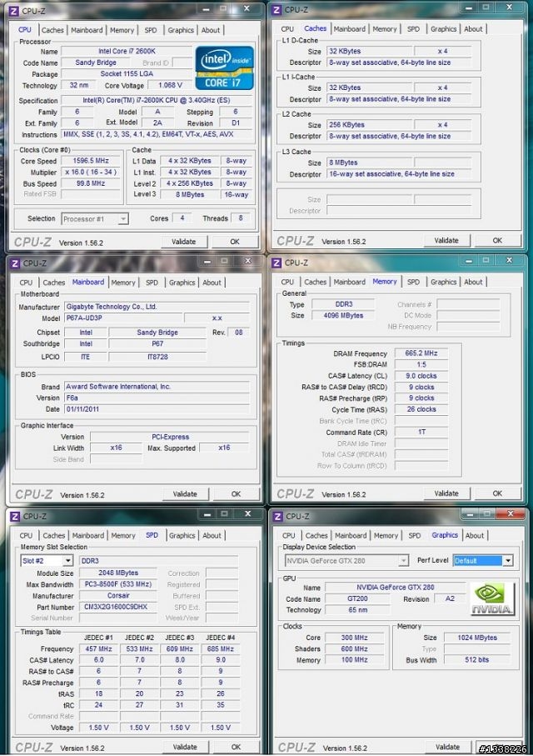The height and width of the screenshot is (756, 533).
Task: Click the Core Voltage value 1.068 V
Action: 170,85
